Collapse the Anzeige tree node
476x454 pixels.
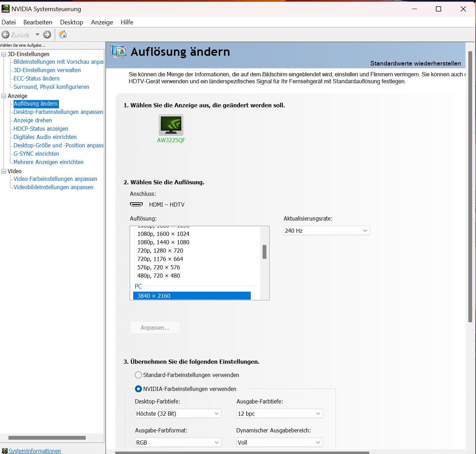pos(4,96)
